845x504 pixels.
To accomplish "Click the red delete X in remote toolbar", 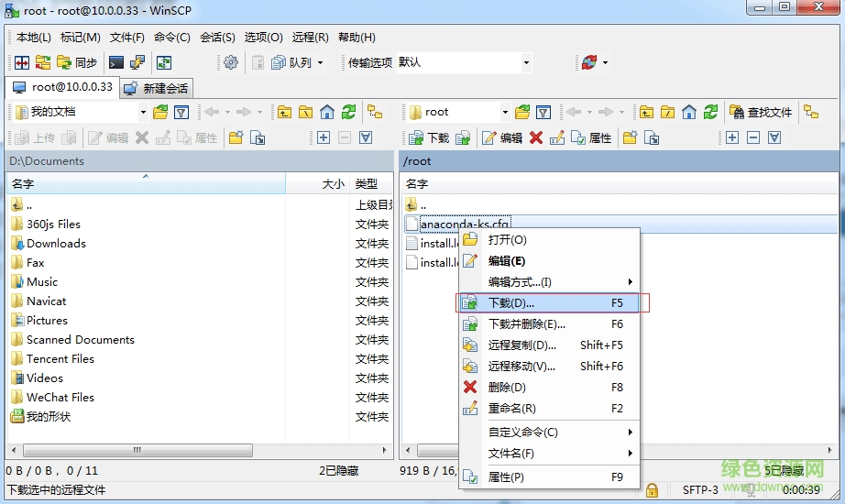I will tap(536, 137).
